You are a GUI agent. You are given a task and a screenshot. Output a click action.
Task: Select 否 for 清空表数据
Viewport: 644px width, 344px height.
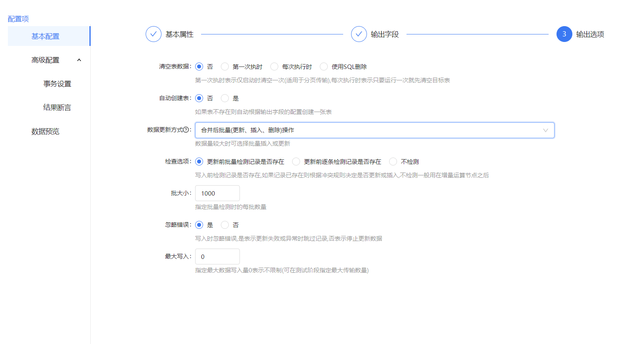(x=199, y=67)
